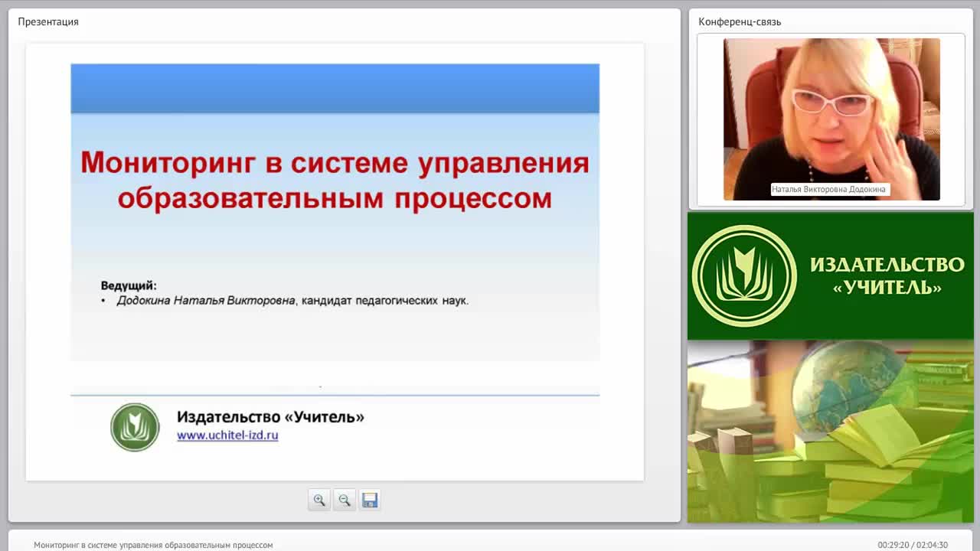Click the Ведущий: label on slide
The width and height of the screenshot is (980, 551).
[x=129, y=285]
